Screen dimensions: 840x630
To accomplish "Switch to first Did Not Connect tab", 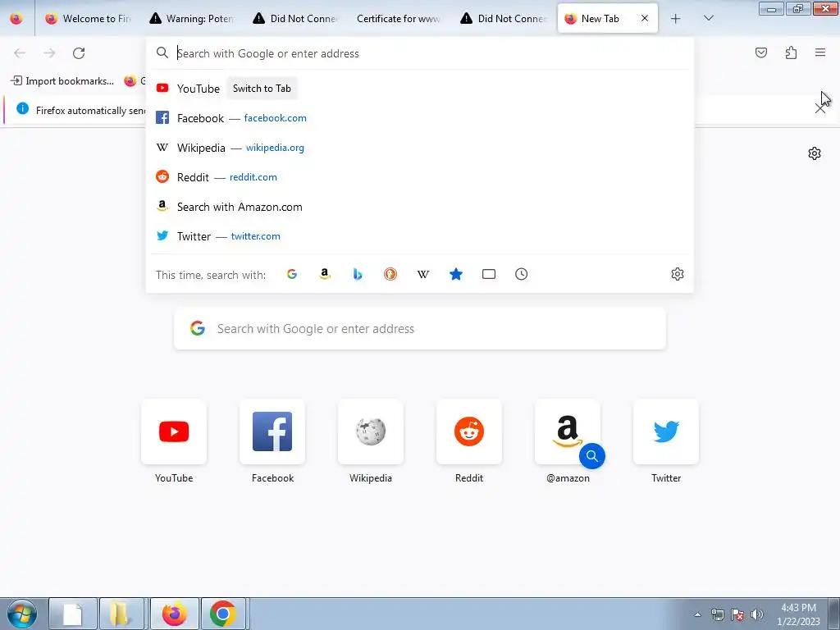I will (295, 19).
